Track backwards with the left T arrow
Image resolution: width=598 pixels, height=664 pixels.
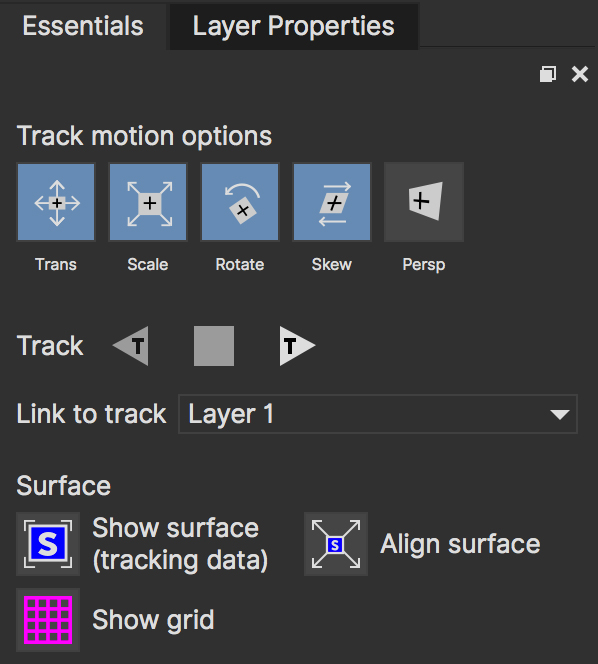[131, 346]
